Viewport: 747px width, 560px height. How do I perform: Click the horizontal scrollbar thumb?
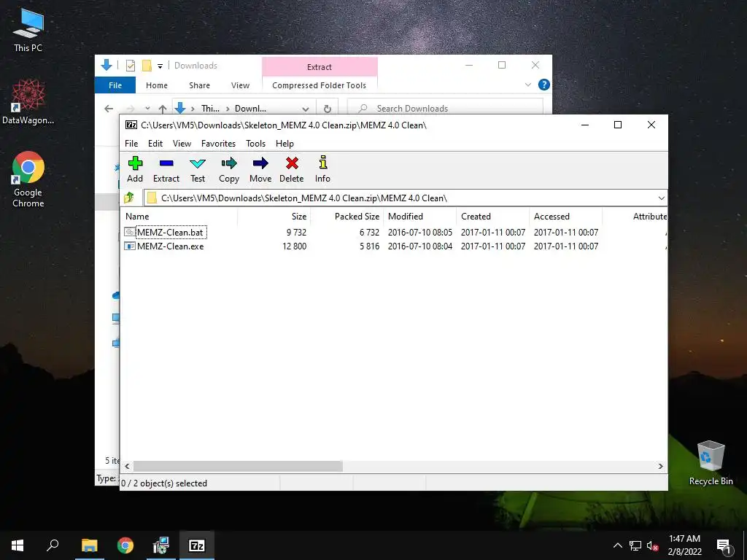238,466
